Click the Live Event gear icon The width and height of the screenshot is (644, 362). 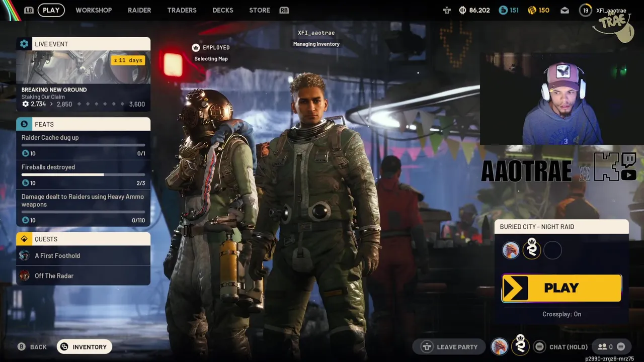coord(24,44)
